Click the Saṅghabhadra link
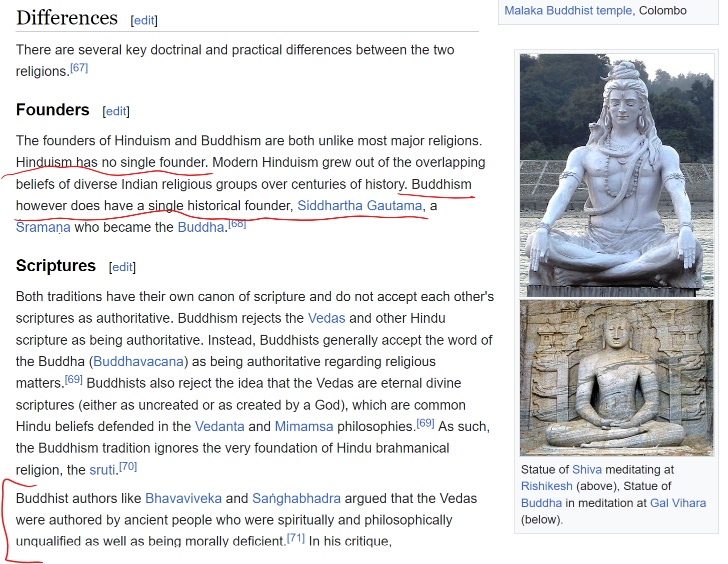This screenshot has height=564, width=728. click(296, 499)
